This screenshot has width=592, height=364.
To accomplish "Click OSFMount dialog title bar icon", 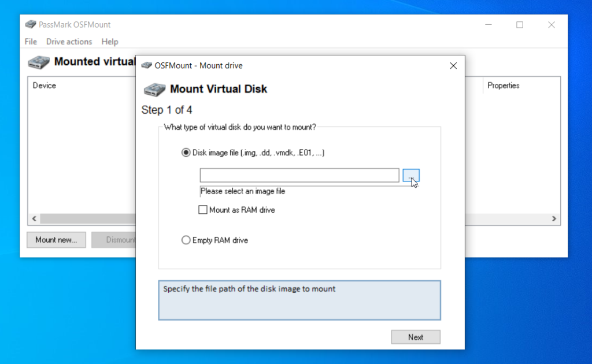I will click(146, 66).
